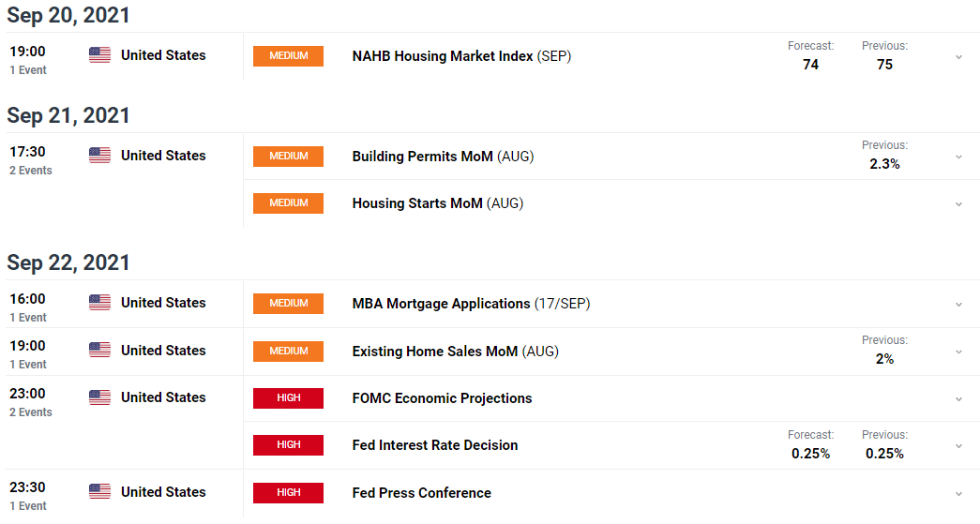This screenshot has height=524, width=980.
Task: Click US flag in the 16:00 MBA Mortgage row
Action: pyautogui.click(x=100, y=303)
